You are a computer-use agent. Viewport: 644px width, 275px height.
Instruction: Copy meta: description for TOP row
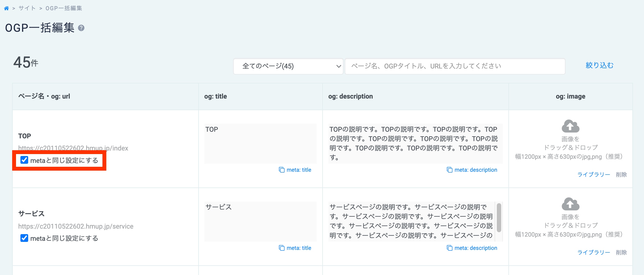[476, 170]
